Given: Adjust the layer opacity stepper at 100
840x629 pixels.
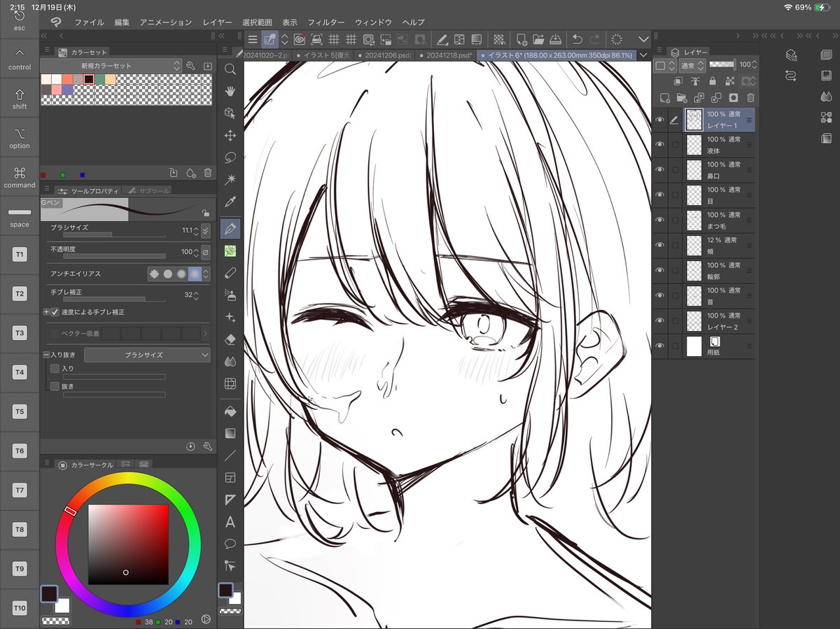Looking at the screenshot, I should 754,64.
